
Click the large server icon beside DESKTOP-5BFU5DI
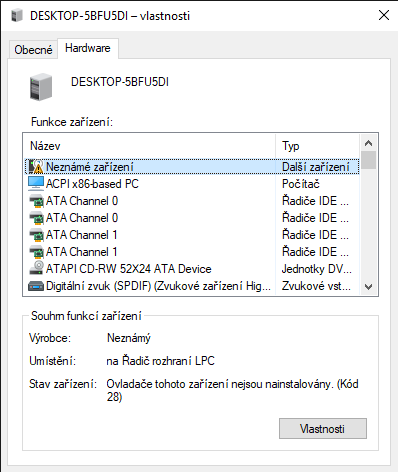click(41, 87)
